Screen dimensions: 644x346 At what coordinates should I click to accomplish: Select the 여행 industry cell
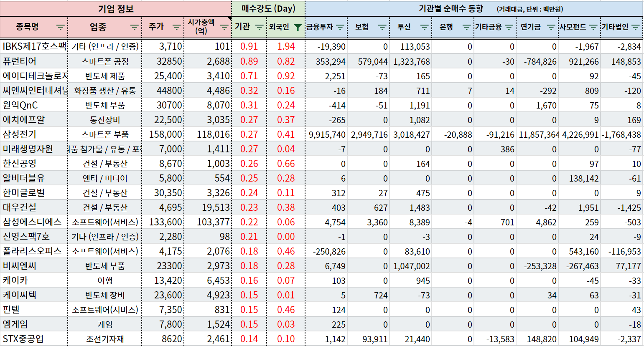[105, 280]
